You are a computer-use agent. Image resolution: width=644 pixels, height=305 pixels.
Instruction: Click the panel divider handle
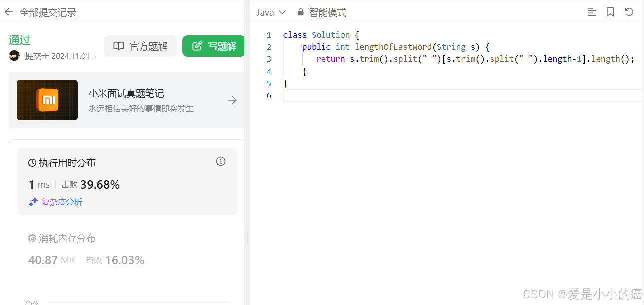[x=247, y=239]
